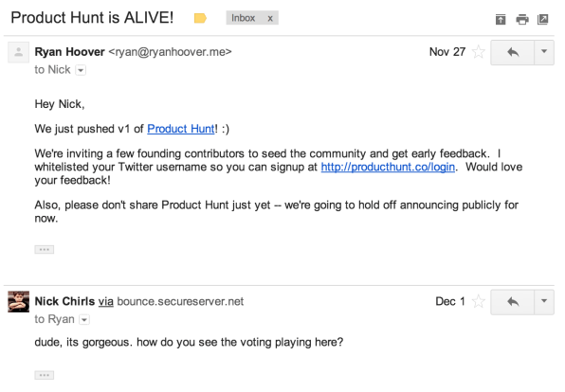
Task: Open conversation in new window icon
Action: 542,19
